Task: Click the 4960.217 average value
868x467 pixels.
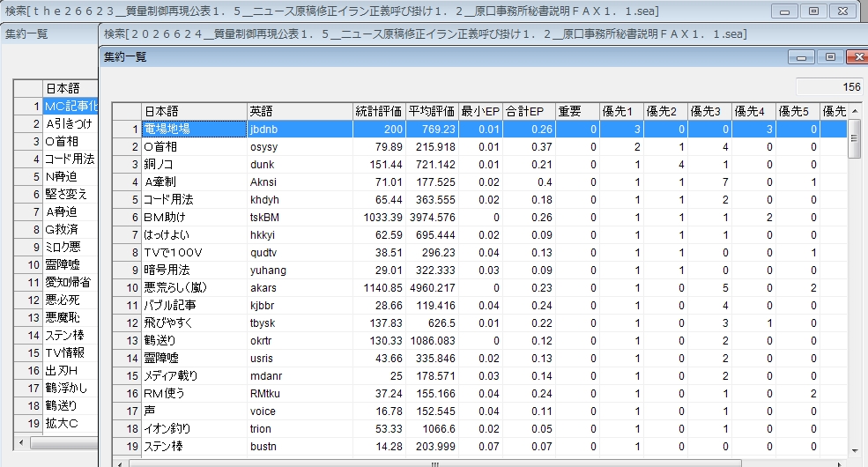Action: [432, 288]
